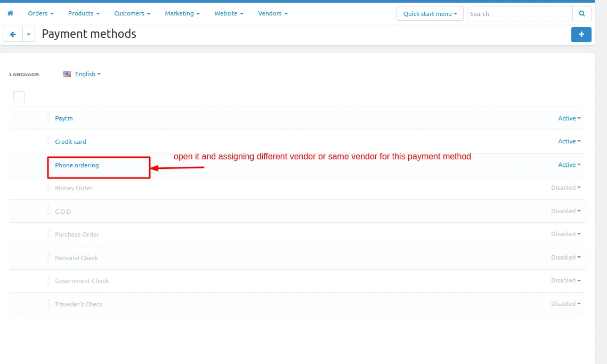
Task: Open the Marketing menu
Action: click(182, 13)
